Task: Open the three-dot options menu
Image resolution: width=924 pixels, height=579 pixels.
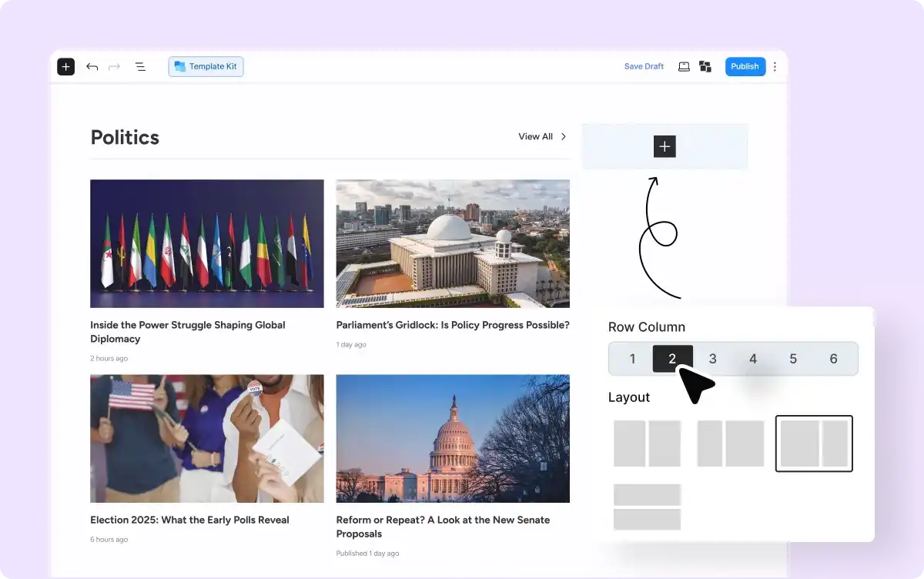Action: click(x=775, y=67)
